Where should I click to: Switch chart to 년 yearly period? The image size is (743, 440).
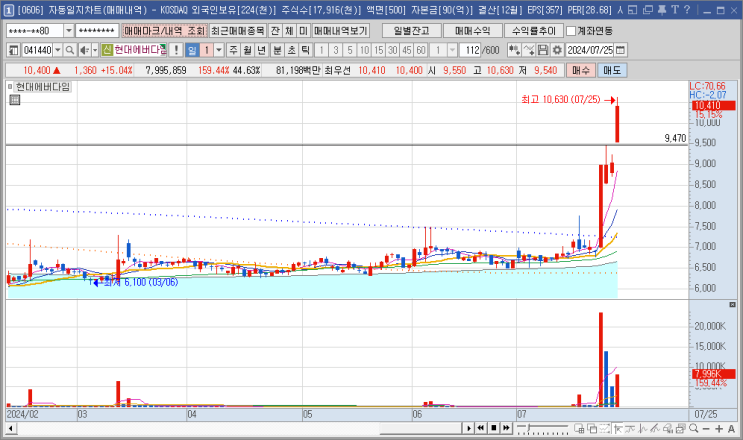click(x=262, y=50)
